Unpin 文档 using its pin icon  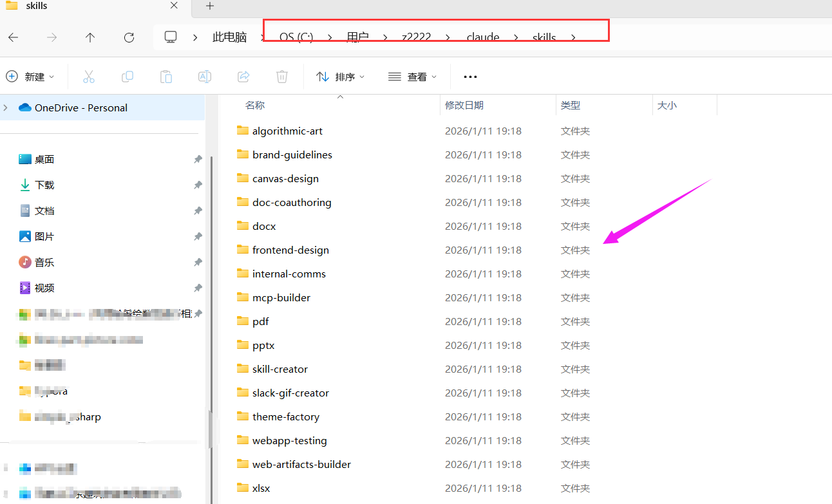tap(198, 210)
